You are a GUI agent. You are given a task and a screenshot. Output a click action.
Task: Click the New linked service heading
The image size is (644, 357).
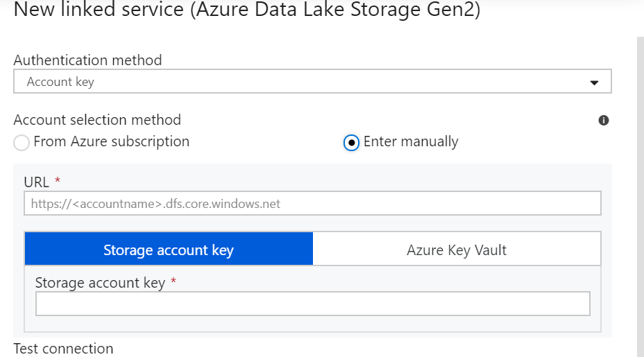[247, 10]
